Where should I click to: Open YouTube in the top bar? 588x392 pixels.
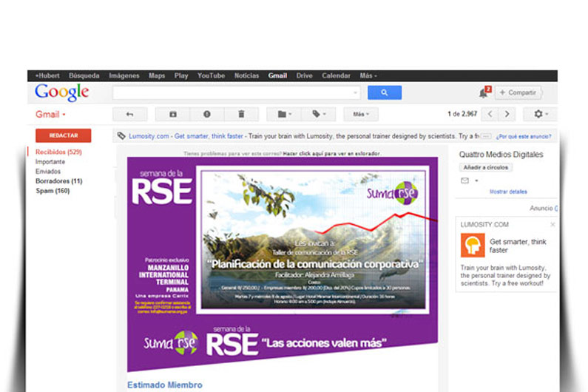coord(211,75)
